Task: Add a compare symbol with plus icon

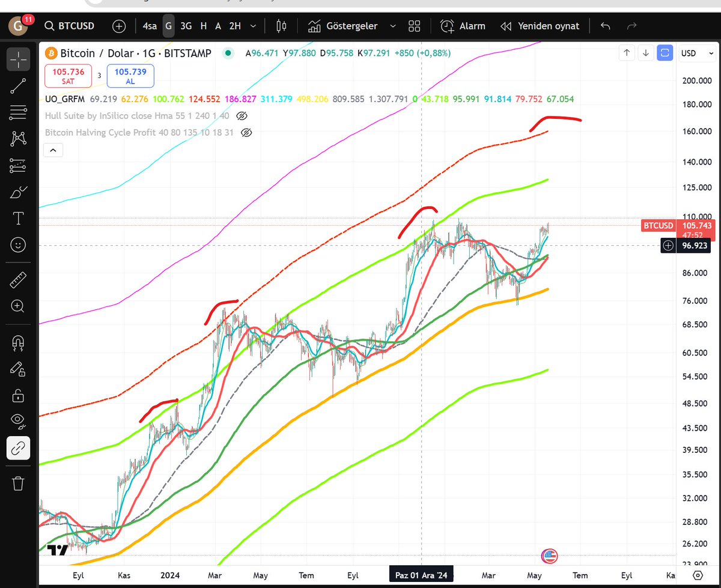Action: point(119,26)
